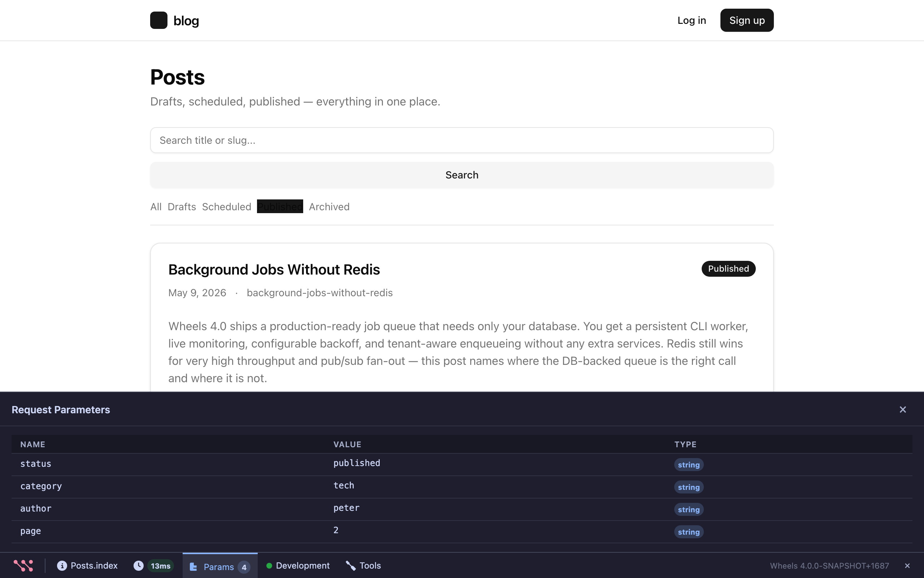Click the tech parameter value
The width and height of the screenshot is (924, 578).
344,486
